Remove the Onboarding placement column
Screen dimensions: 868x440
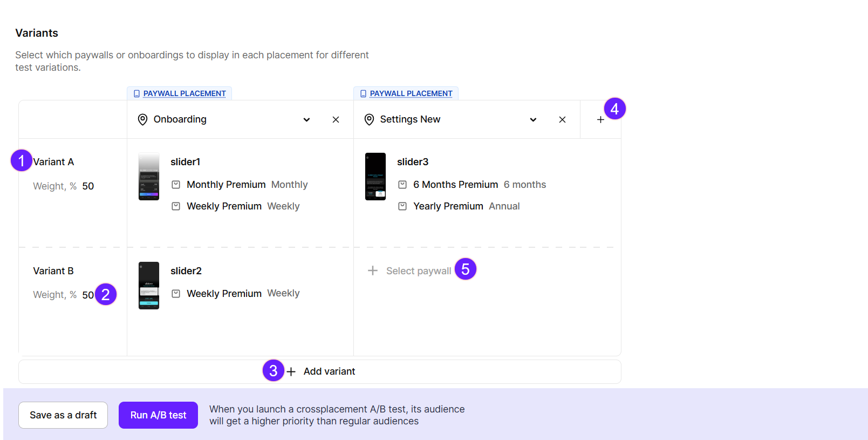click(x=336, y=119)
